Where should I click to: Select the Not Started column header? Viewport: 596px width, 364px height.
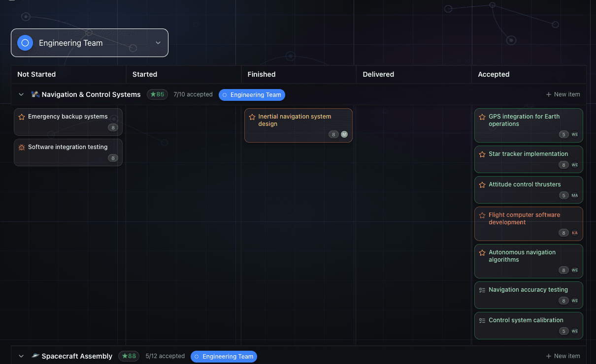coord(36,74)
